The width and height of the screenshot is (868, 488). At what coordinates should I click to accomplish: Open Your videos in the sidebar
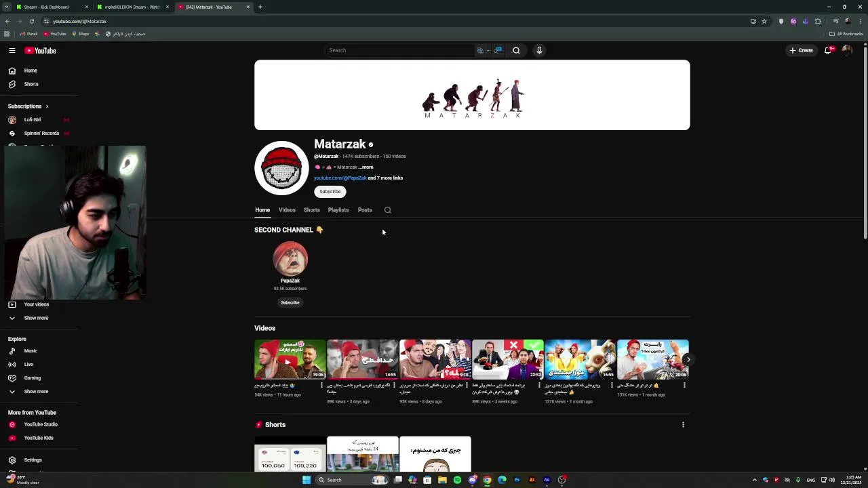[37, 304]
